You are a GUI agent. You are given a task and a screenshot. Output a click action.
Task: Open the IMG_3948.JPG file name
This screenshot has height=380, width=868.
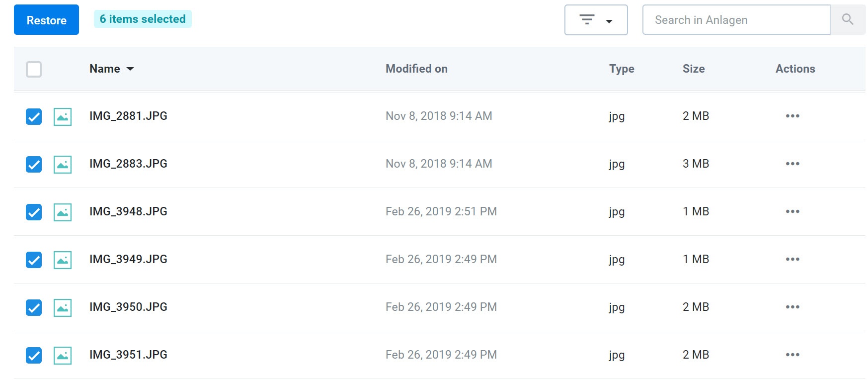(128, 211)
